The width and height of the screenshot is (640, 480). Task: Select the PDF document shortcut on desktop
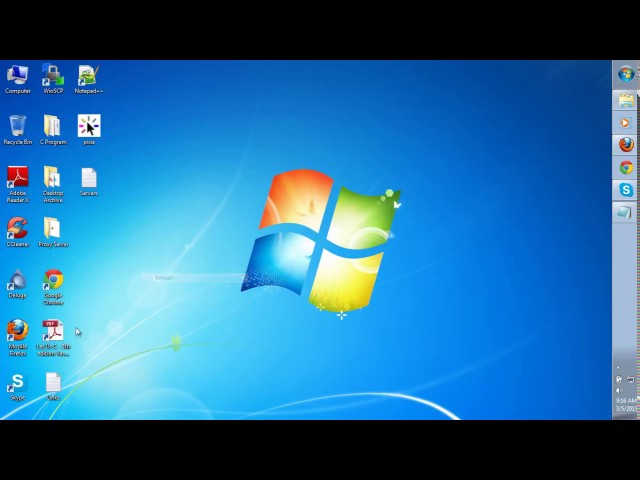(53, 338)
